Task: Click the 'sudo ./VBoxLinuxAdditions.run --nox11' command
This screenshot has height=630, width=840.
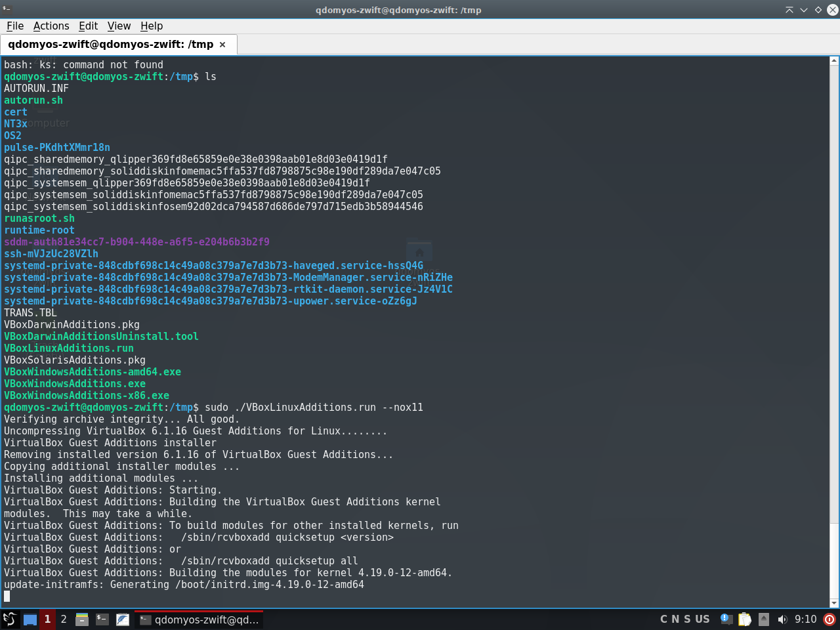Action: click(x=314, y=407)
